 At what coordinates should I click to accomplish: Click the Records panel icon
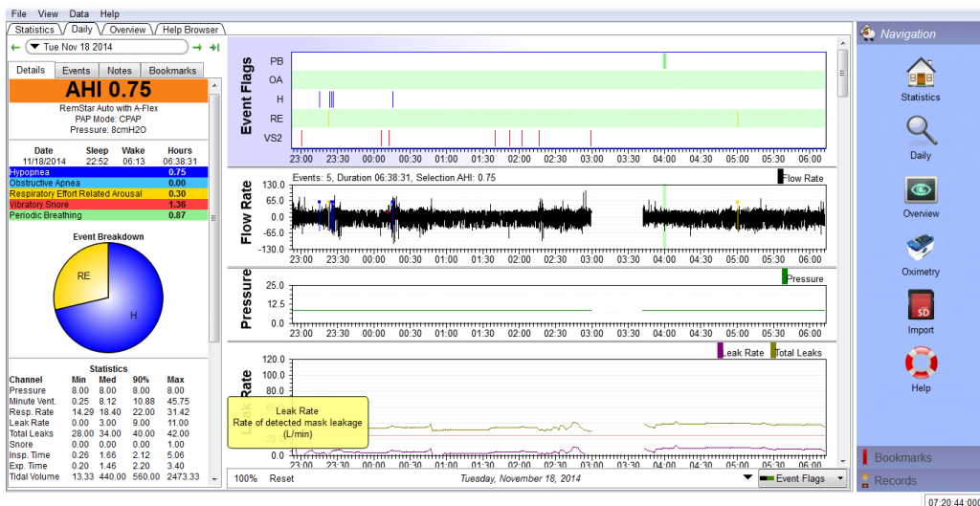tap(865, 480)
